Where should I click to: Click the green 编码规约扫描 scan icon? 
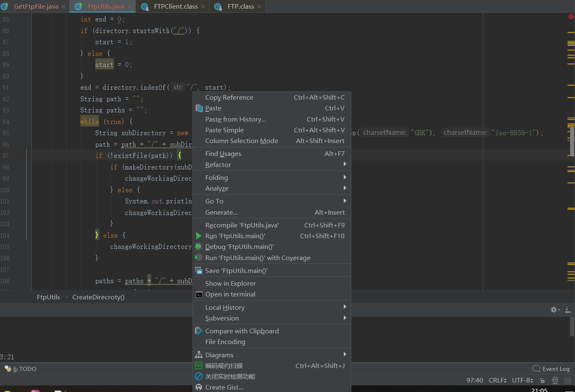[x=199, y=366]
